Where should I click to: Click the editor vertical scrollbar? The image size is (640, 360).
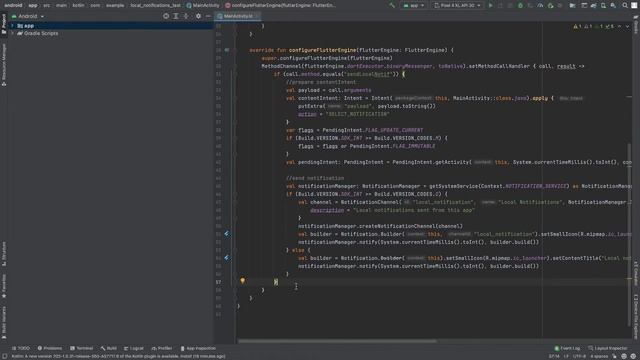pos(629,235)
